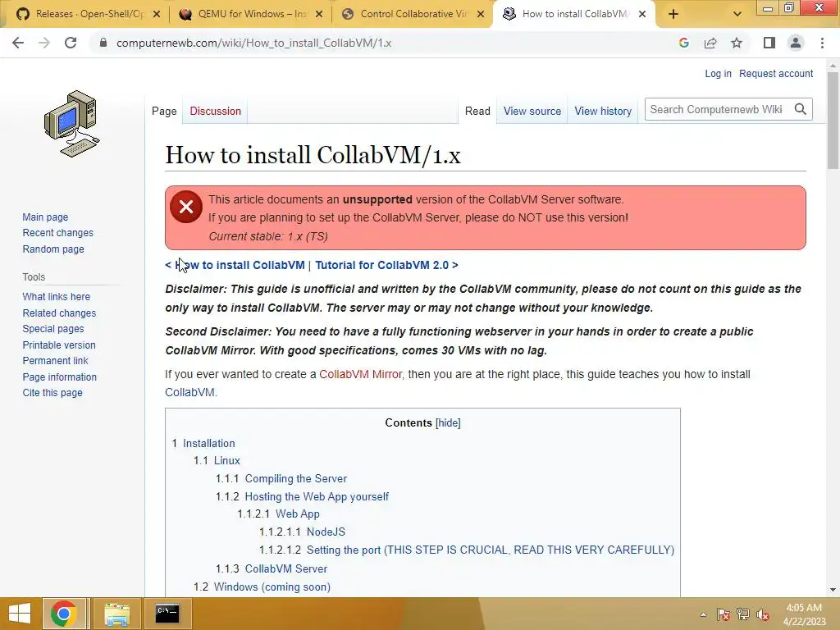The height and width of the screenshot is (630, 840).
Task: Click the Permanent link entry
Action: [55, 361]
